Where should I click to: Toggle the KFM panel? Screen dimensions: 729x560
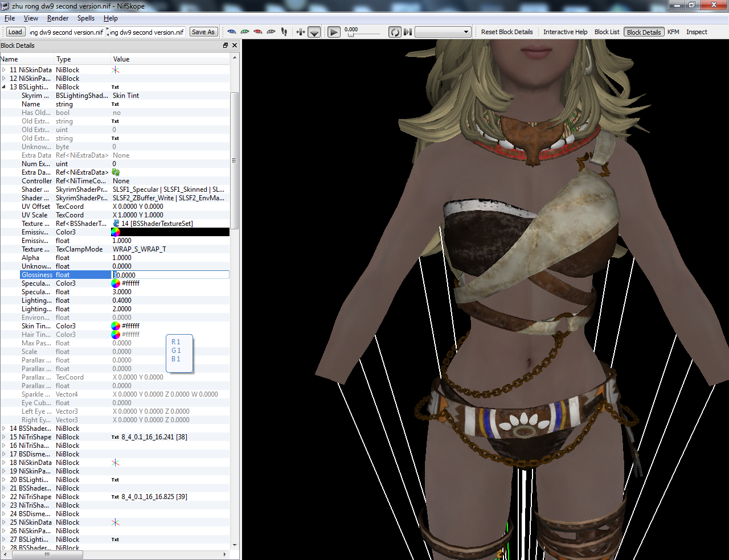point(673,32)
